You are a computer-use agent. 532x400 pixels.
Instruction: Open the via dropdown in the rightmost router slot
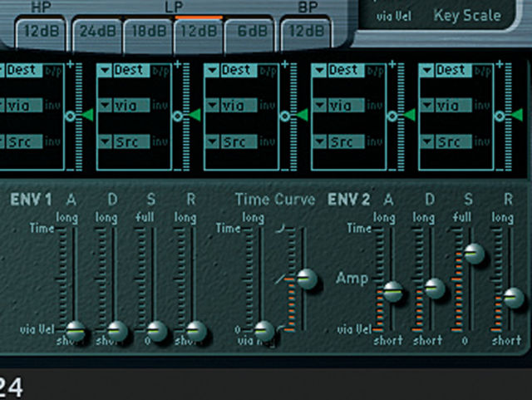[x=446, y=106]
